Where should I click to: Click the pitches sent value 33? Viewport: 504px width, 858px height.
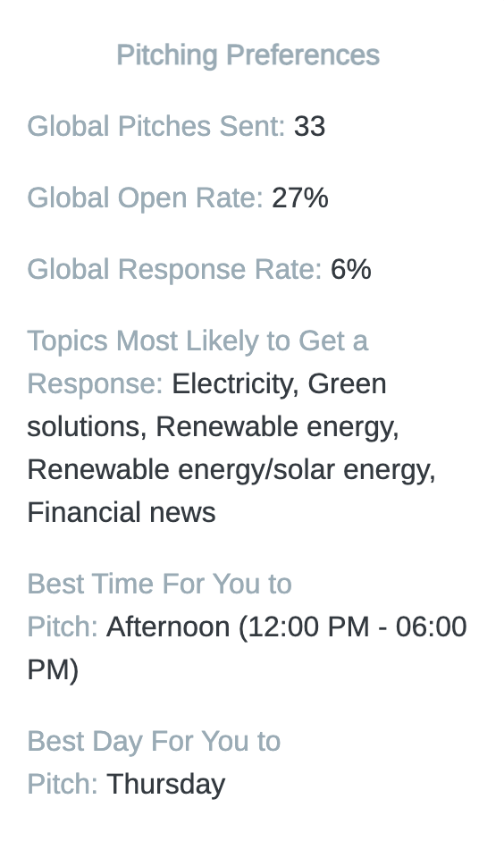[x=310, y=126]
